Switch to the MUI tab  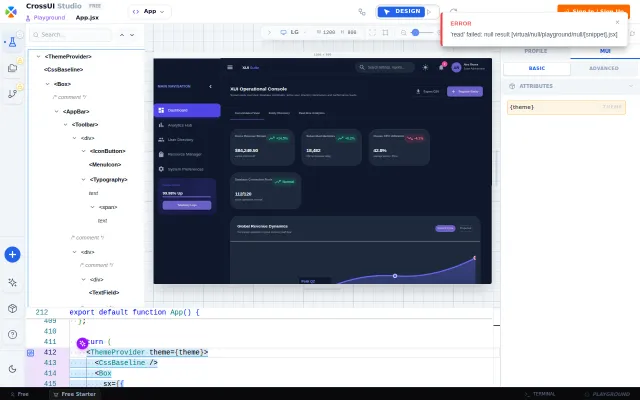(x=605, y=51)
